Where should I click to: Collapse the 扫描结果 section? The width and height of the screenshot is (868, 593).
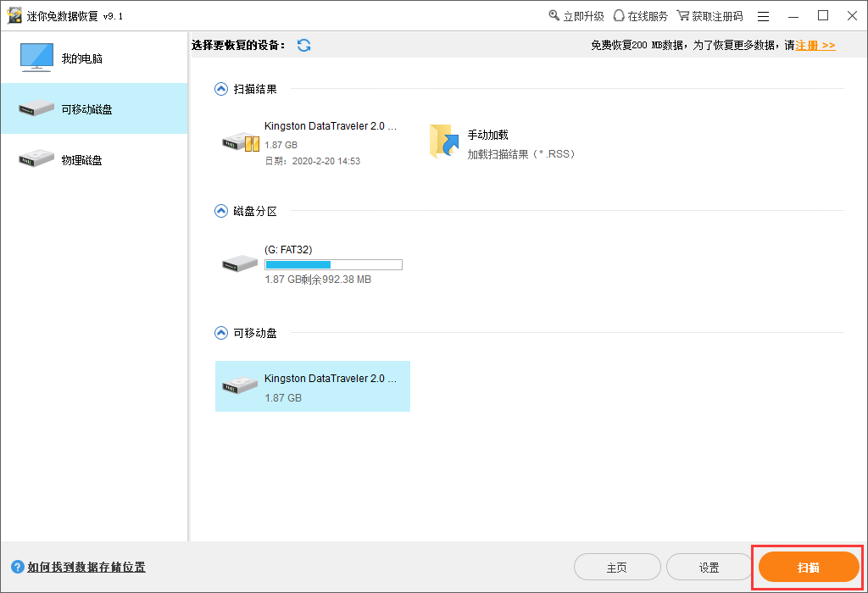tap(221, 89)
